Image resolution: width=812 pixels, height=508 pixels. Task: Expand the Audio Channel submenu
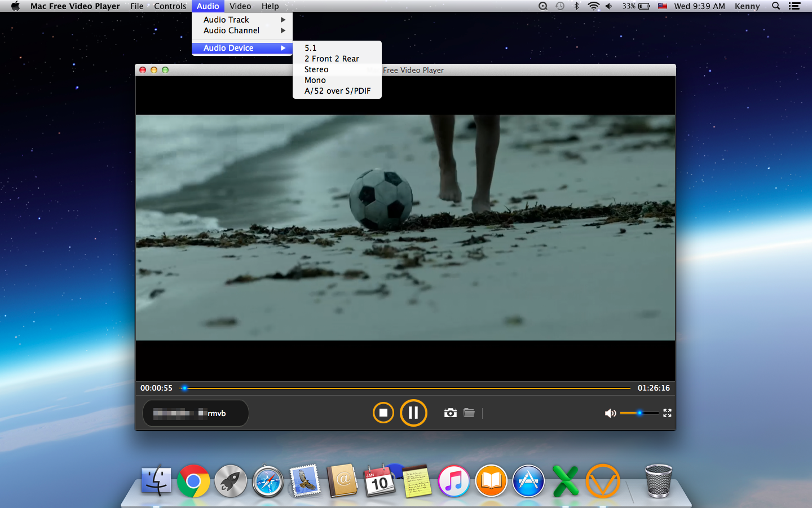pos(242,30)
